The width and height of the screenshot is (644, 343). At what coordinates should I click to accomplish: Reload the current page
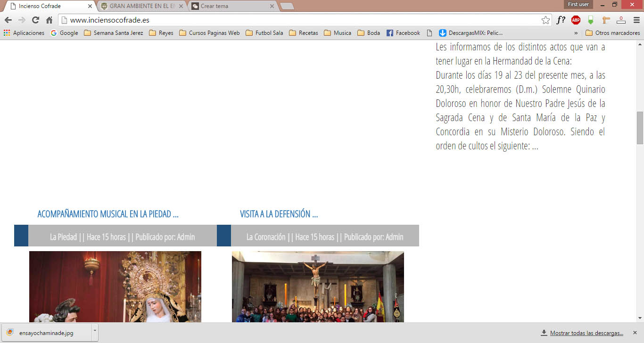click(35, 20)
